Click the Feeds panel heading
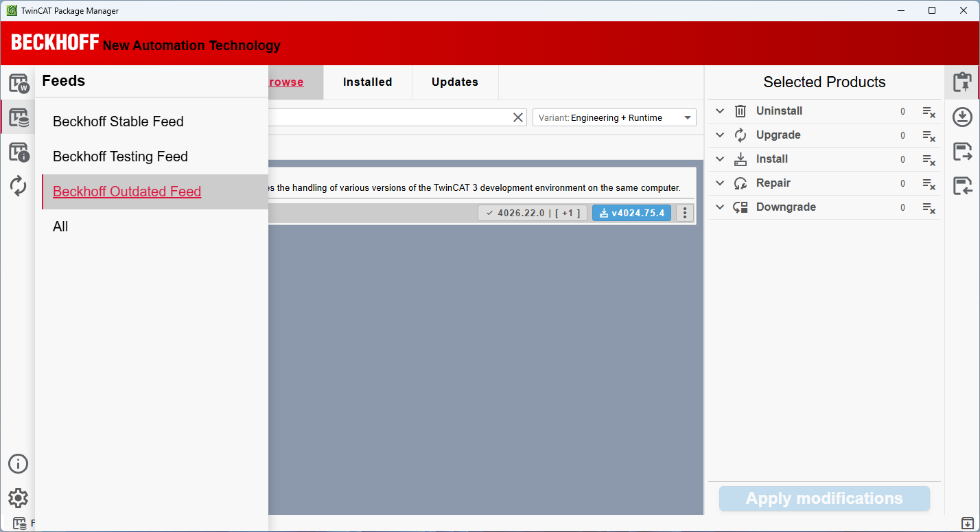 tap(64, 81)
